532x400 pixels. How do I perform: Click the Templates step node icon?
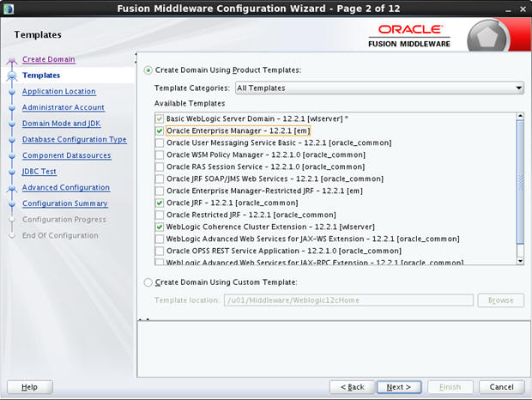[12, 76]
